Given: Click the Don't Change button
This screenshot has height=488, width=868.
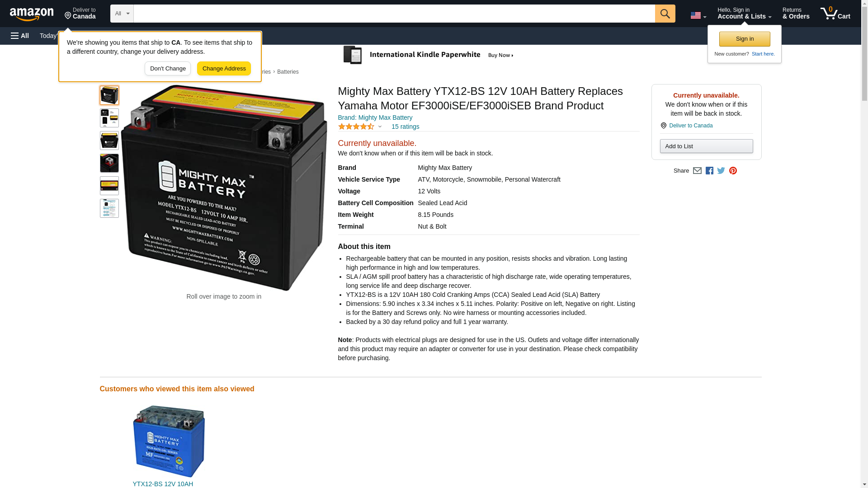Looking at the screenshot, I should pos(168,69).
